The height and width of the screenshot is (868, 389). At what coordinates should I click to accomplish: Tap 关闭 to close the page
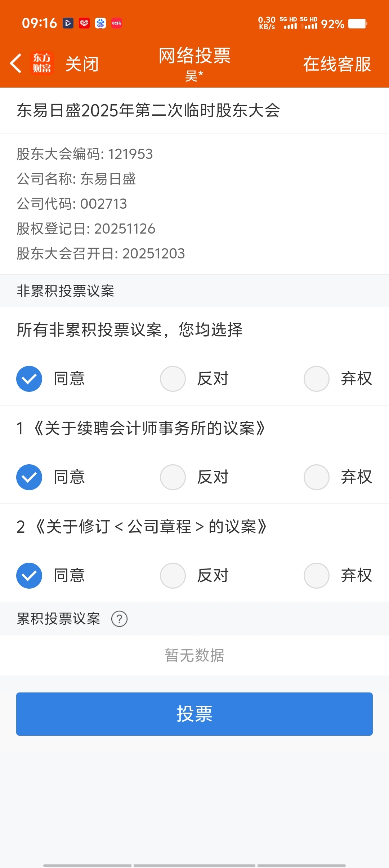pos(82,64)
